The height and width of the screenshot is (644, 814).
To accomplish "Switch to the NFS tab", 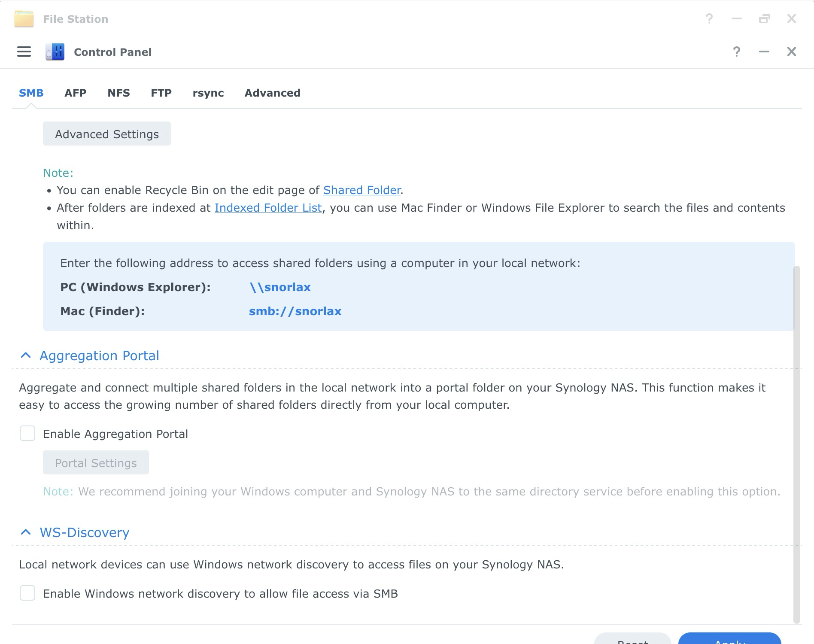I will (119, 93).
